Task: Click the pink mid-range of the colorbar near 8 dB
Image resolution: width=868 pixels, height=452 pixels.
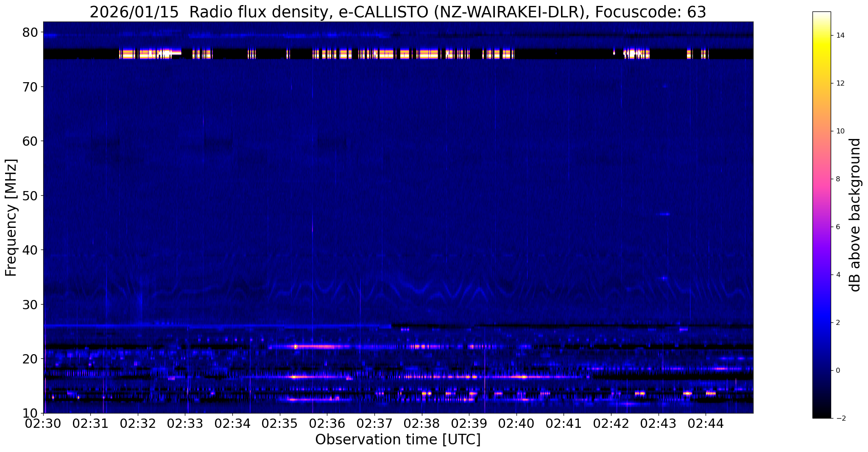Action: click(821, 179)
